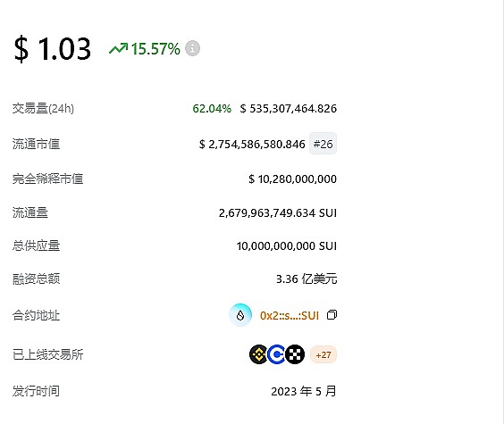Click the info icon beside 15.57%
Screen dimensions: 504x424
point(192,48)
